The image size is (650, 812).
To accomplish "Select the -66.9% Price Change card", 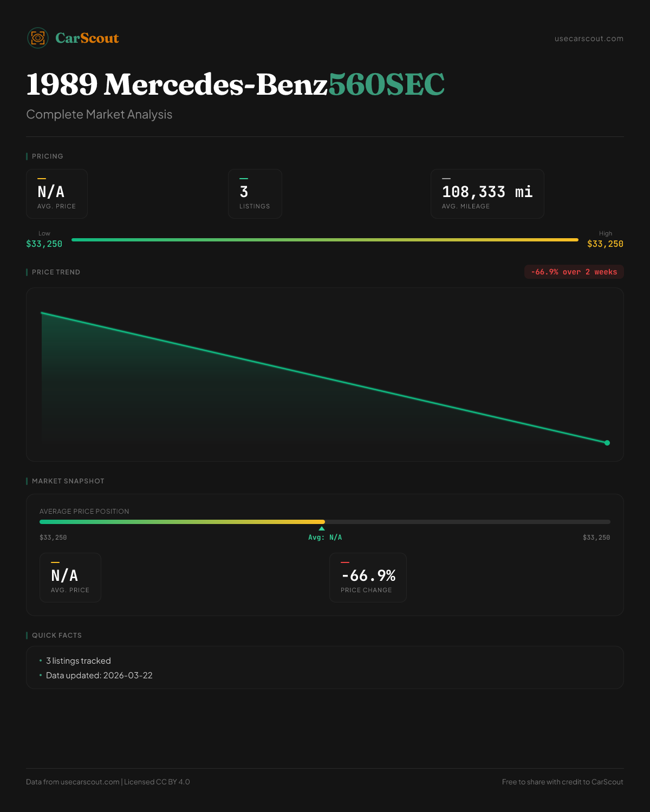I will 368,578.
